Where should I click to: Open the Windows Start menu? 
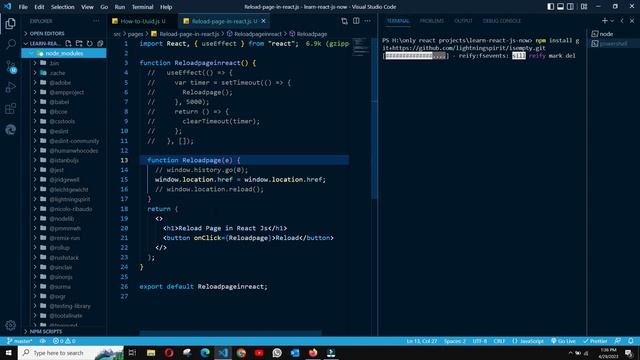[9, 352]
